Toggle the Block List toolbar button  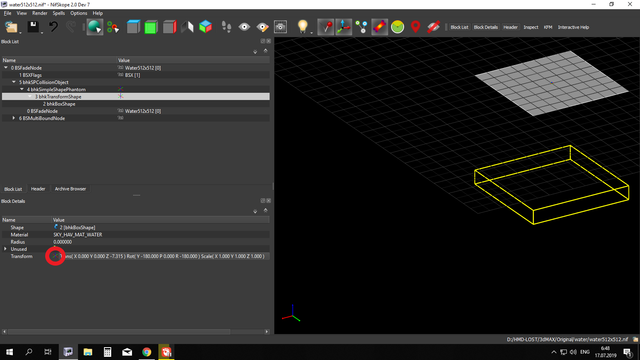[459, 27]
